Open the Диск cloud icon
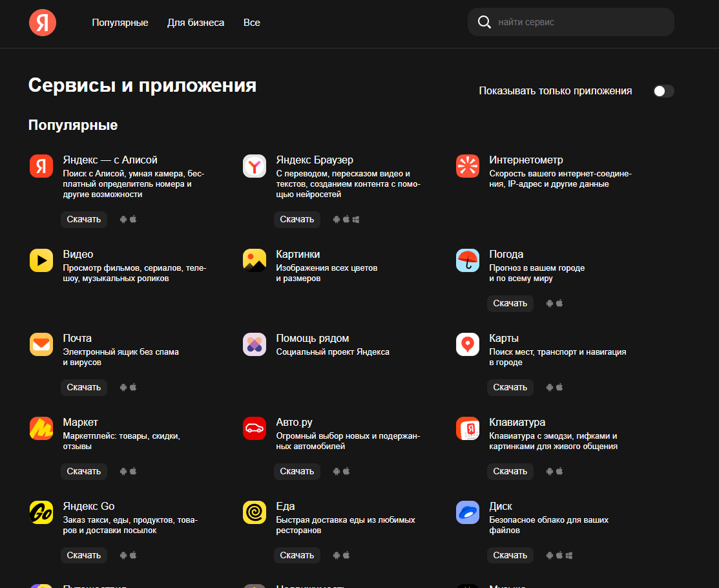Screen dimensions: 719x588 468,512
